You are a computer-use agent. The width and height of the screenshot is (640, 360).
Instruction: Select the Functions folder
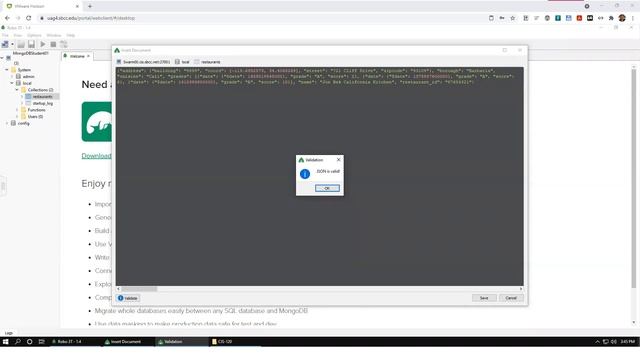click(36, 110)
